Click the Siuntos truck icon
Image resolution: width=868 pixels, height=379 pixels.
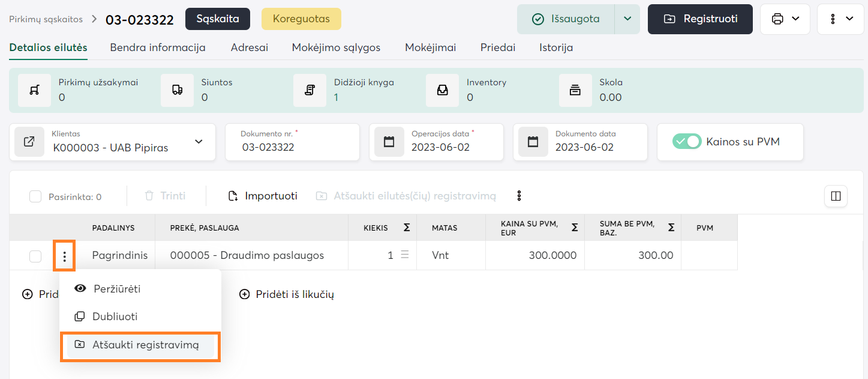(177, 90)
